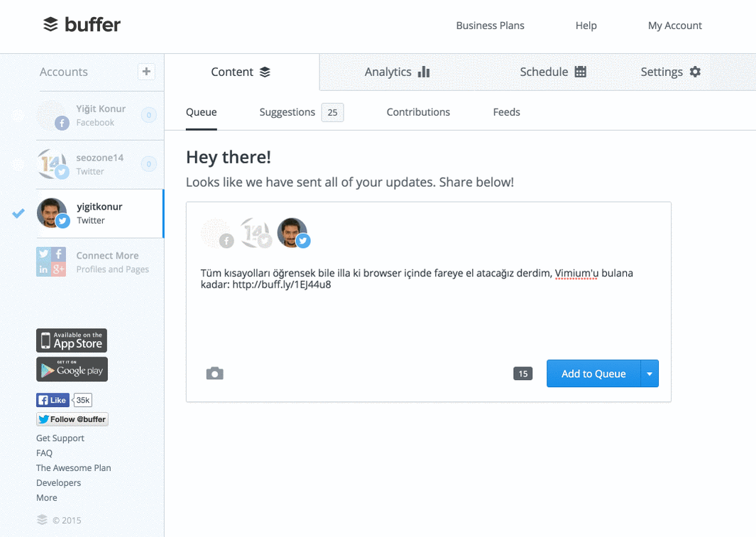This screenshot has width=756, height=537.
Task: Click the Add to Queue button
Action: click(x=593, y=374)
